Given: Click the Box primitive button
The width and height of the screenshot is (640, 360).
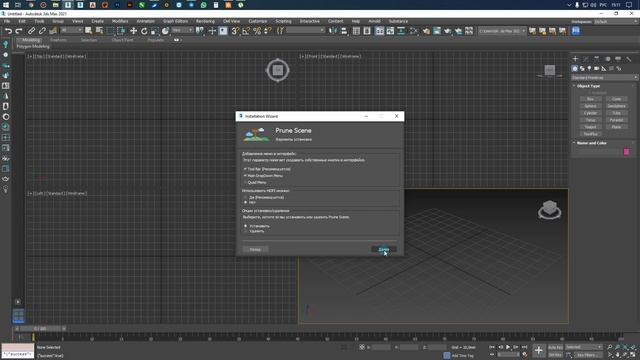Looking at the screenshot, I should pos(591,99).
